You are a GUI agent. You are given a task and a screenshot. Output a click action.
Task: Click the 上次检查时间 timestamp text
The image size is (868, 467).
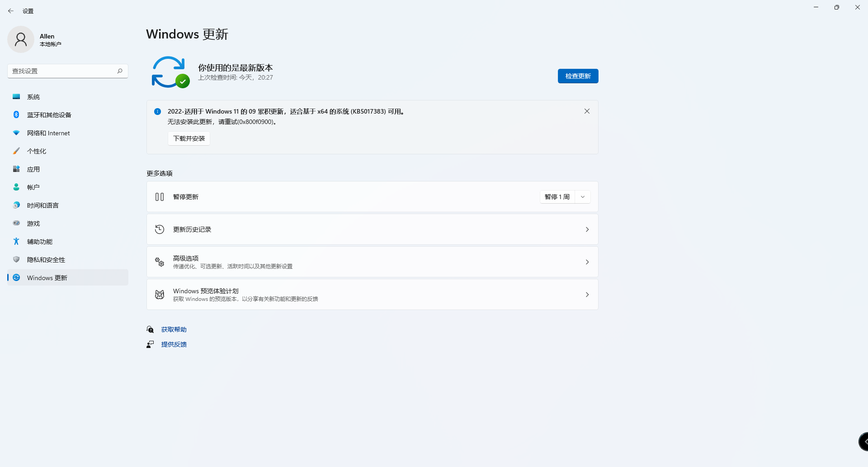[x=236, y=77]
